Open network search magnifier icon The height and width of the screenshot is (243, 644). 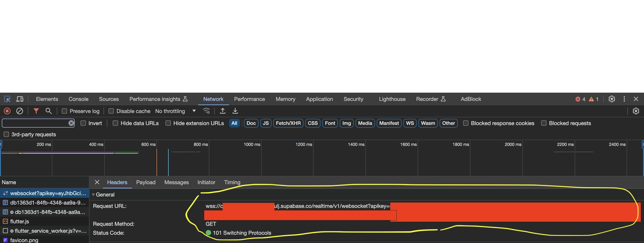[49, 111]
